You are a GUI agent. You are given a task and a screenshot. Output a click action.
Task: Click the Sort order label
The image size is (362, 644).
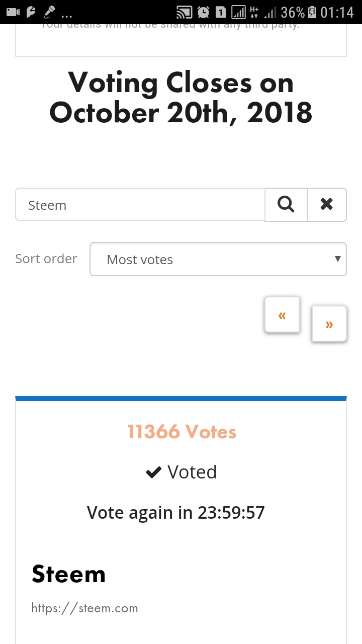(x=46, y=259)
